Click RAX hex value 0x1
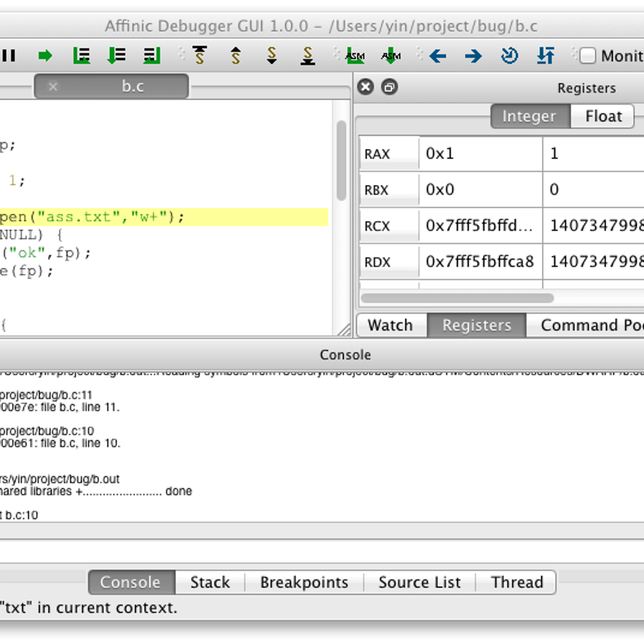 tap(481, 154)
